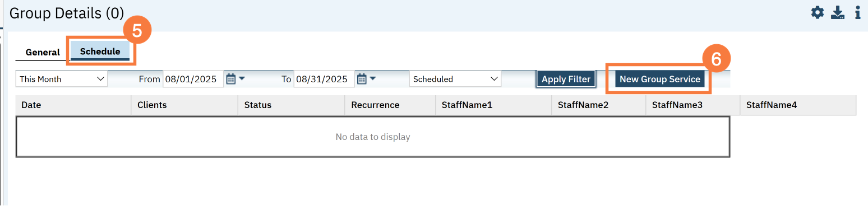Switch to the Schedule tab
Image resolution: width=868 pixels, height=206 pixels.
[100, 52]
